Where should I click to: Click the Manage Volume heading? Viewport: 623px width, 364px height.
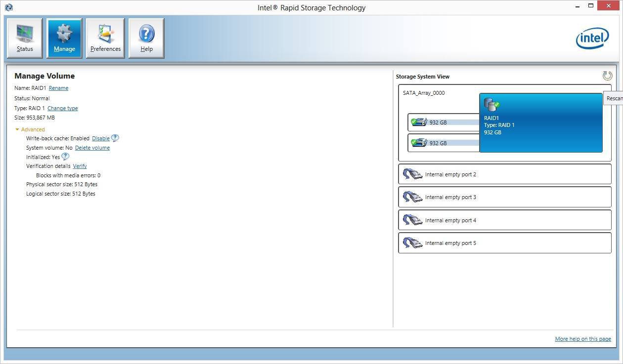tap(44, 76)
